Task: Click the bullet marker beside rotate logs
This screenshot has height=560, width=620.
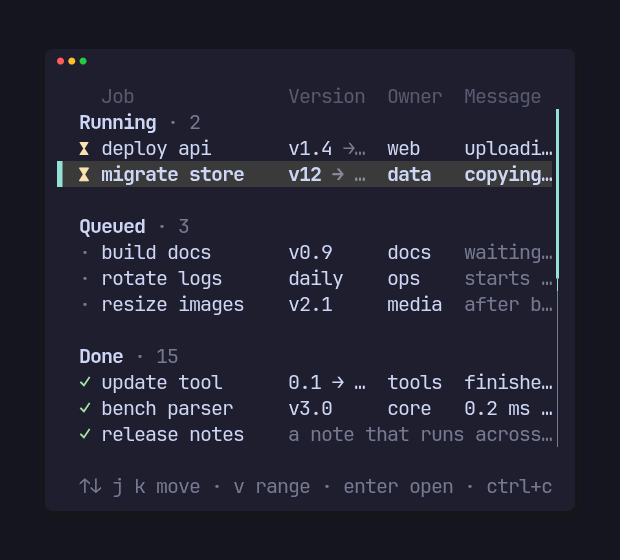Action: [x=85, y=279]
